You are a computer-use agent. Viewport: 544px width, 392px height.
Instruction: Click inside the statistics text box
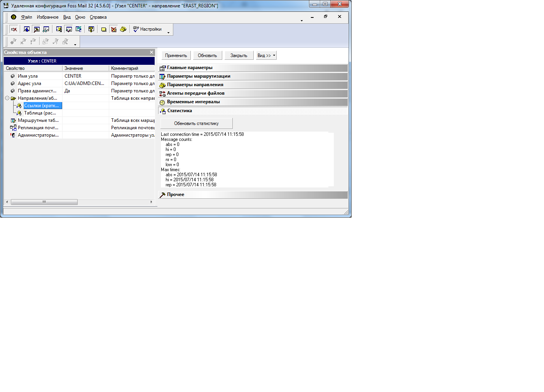[x=247, y=160]
